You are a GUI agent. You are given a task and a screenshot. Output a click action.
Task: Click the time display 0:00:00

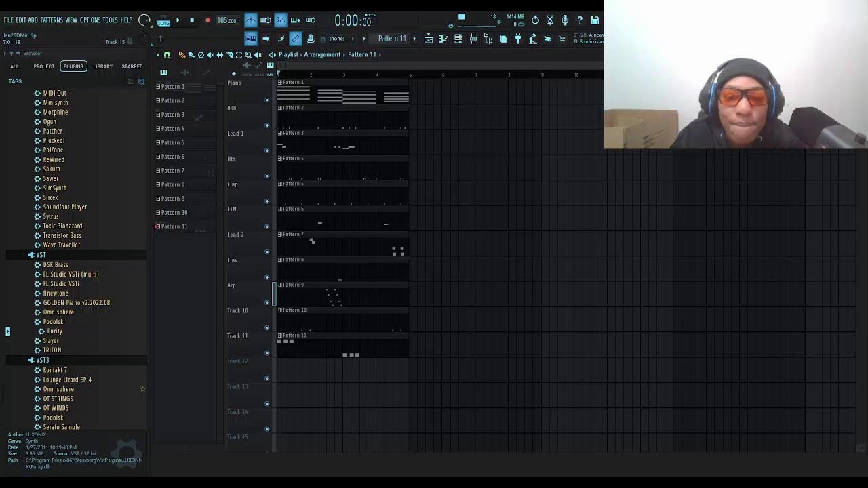click(x=353, y=21)
